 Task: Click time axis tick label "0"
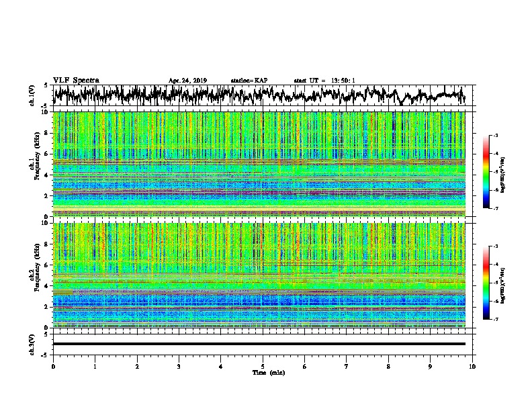(x=53, y=367)
